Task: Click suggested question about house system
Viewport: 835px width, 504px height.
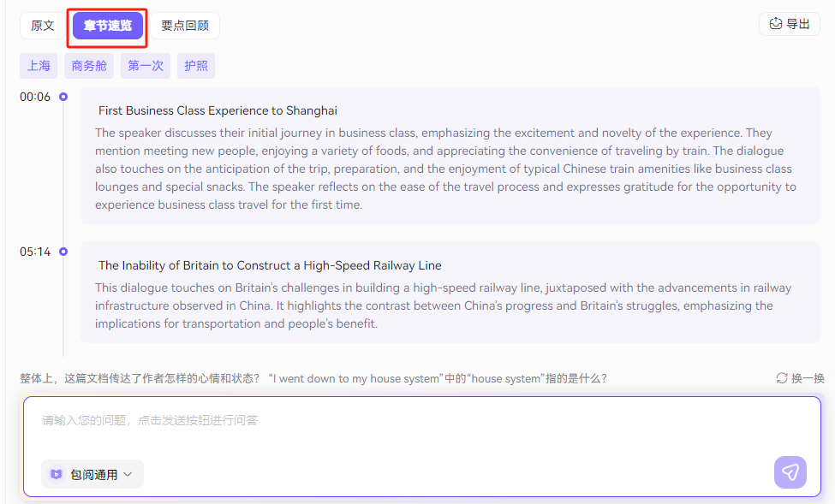Action: [x=438, y=378]
